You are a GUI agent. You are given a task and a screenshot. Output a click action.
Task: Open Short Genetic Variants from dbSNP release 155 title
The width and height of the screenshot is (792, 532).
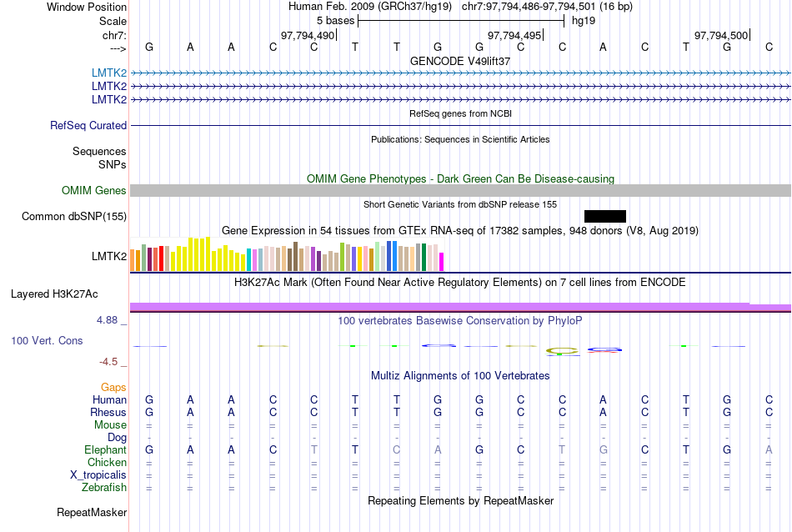coord(460,204)
